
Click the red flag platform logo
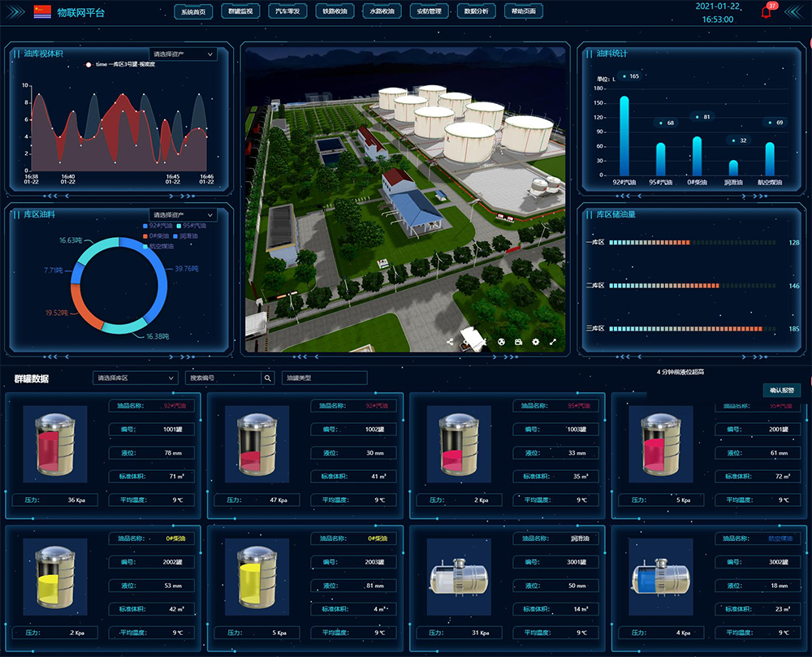[x=41, y=11]
